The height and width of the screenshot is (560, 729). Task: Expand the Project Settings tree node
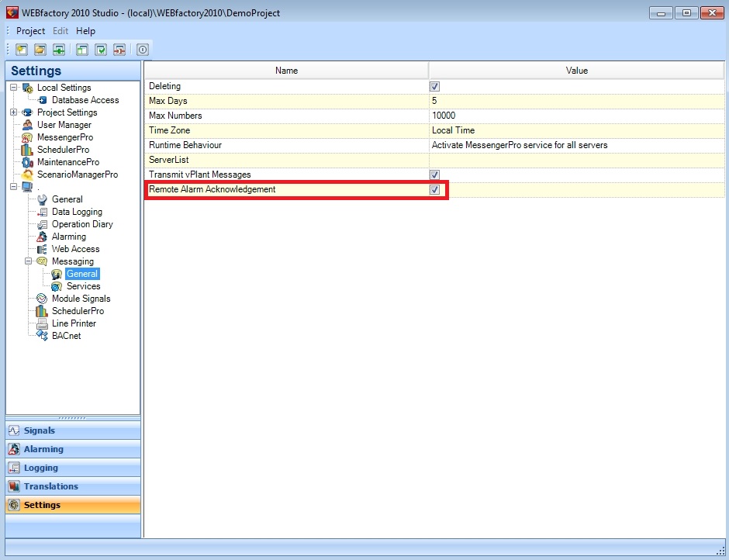click(13, 112)
